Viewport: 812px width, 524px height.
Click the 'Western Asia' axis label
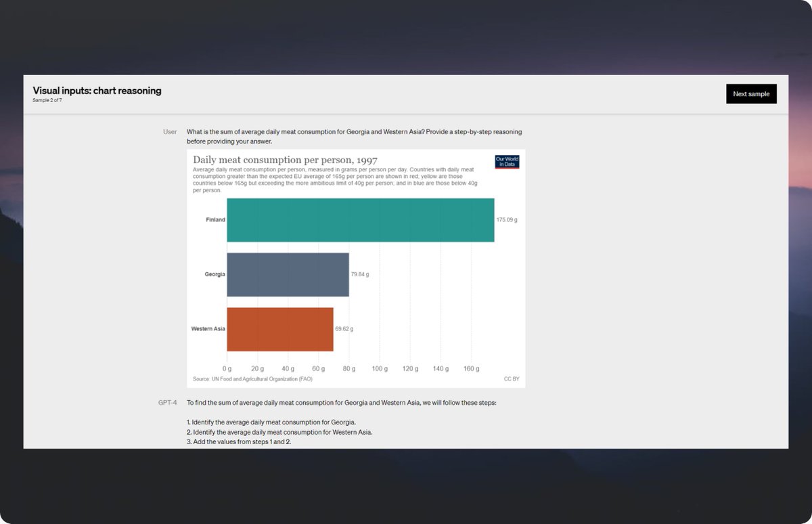click(x=208, y=329)
